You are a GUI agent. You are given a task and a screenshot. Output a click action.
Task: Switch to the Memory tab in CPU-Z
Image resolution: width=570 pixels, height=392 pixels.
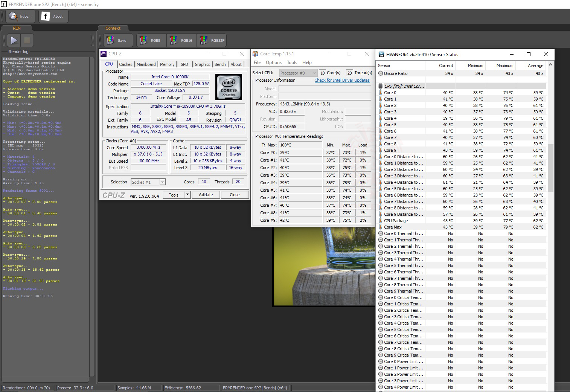click(167, 64)
